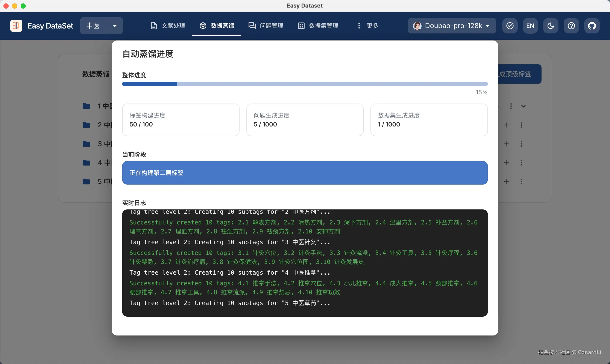Open three-dot menu on fifth tag row
This screenshot has width=610, height=364.
pyautogui.click(x=521, y=182)
